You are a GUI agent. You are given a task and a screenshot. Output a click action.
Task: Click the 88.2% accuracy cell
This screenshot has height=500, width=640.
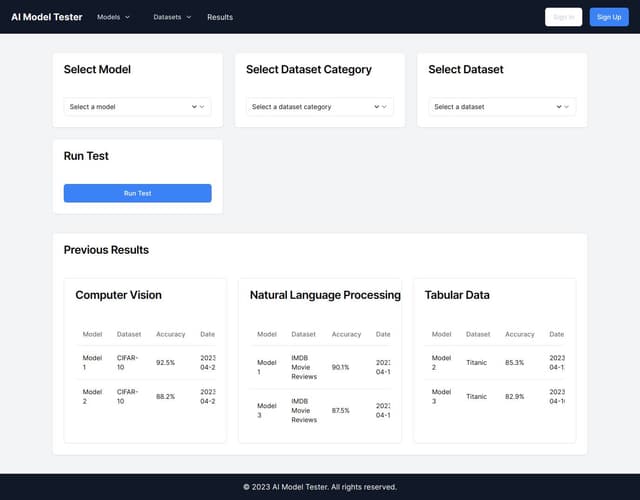click(165, 396)
